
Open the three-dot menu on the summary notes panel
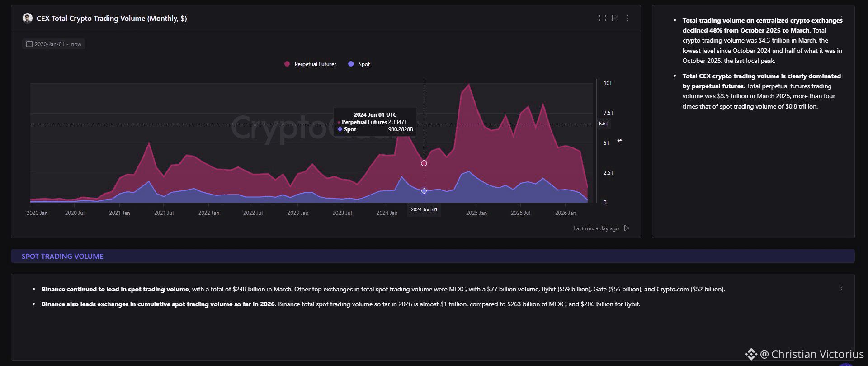click(x=841, y=18)
